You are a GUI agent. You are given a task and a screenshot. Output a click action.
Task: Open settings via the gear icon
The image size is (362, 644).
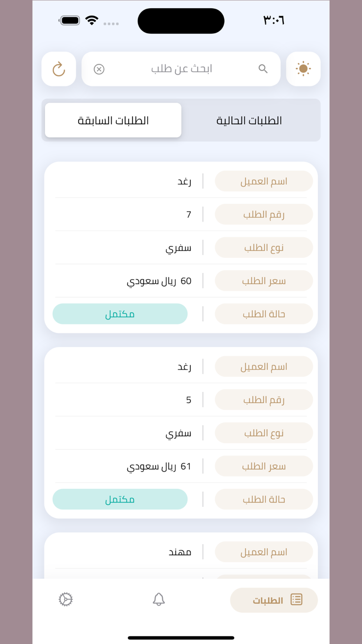(x=66, y=599)
